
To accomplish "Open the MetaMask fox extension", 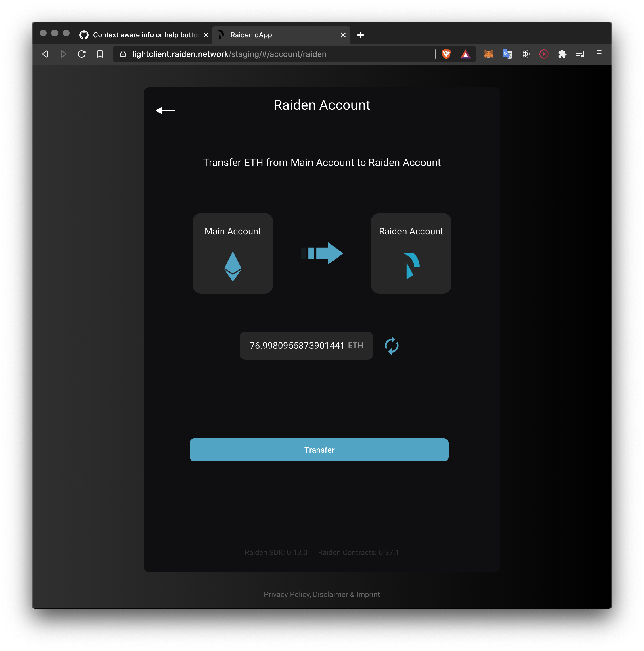I will [x=488, y=54].
